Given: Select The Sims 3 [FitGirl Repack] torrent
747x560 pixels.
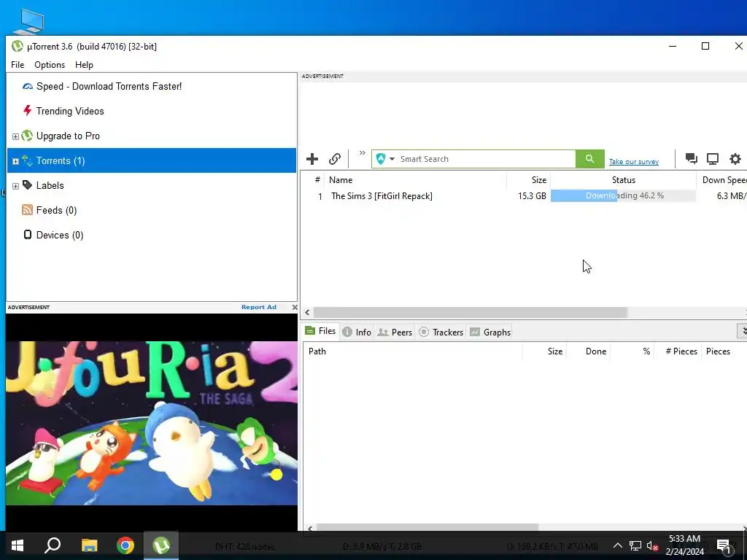Looking at the screenshot, I should [382, 196].
